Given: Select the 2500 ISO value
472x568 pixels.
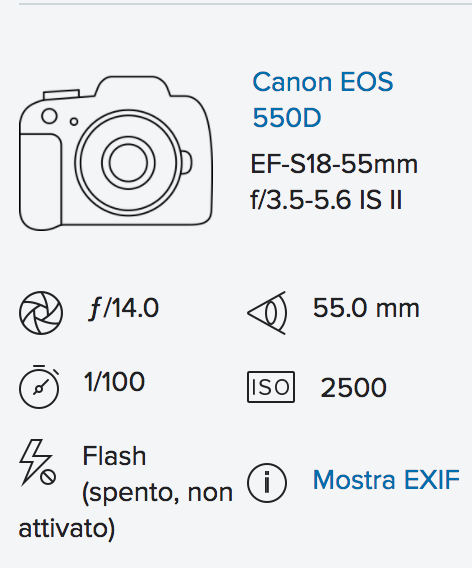Looking at the screenshot, I should tap(354, 388).
